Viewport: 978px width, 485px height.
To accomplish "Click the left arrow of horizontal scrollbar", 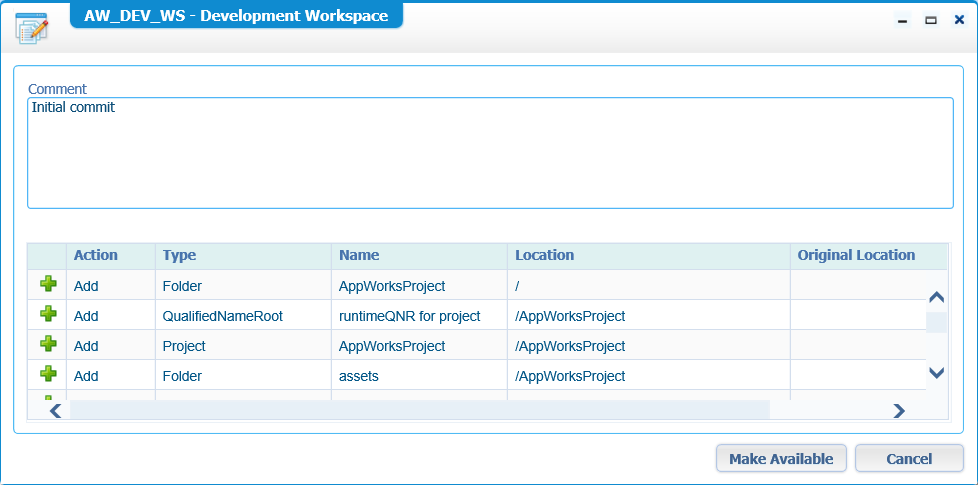I will pos(56,410).
